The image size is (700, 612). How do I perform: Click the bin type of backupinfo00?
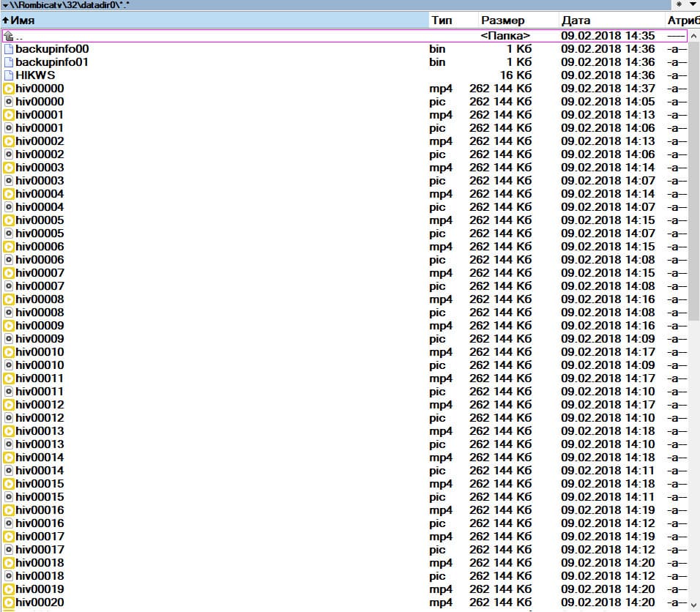click(438, 48)
